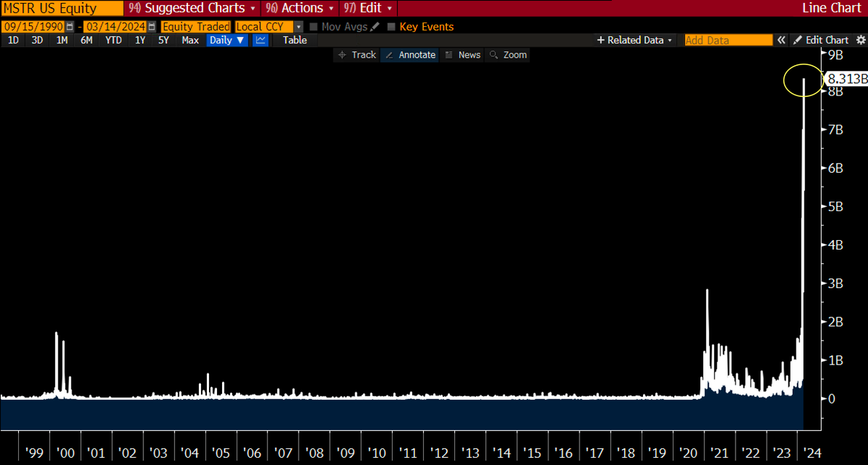Viewport: 868px width, 465px height.
Task: Click the '10 x-axis year label
Action: (x=377, y=453)
